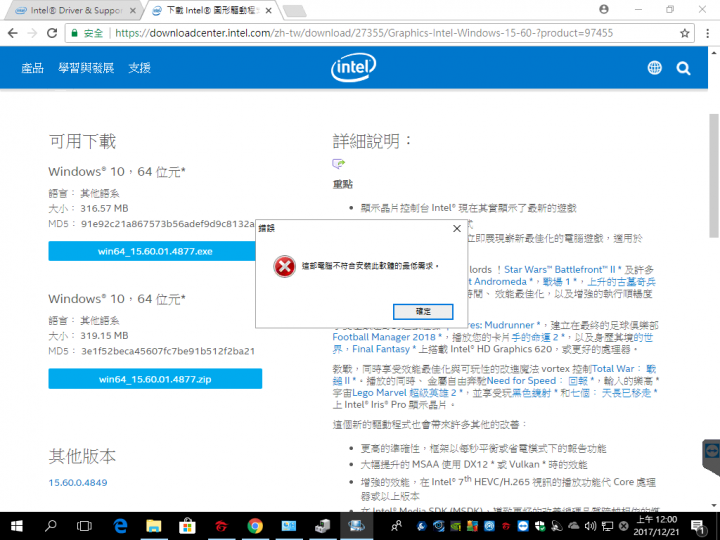
Task: Open the globe language selector
Action: pyautogui.click(x=654, y=68)
